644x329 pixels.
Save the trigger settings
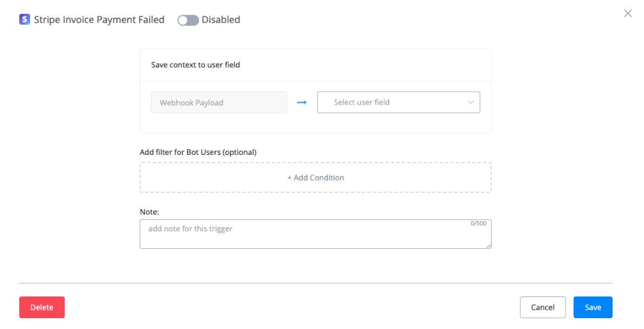coord(592,307)
